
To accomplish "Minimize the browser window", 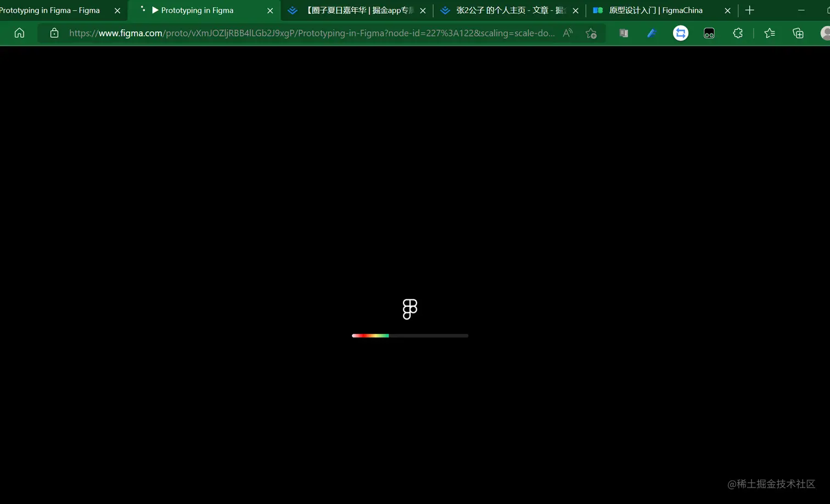I will click(801, 10).
